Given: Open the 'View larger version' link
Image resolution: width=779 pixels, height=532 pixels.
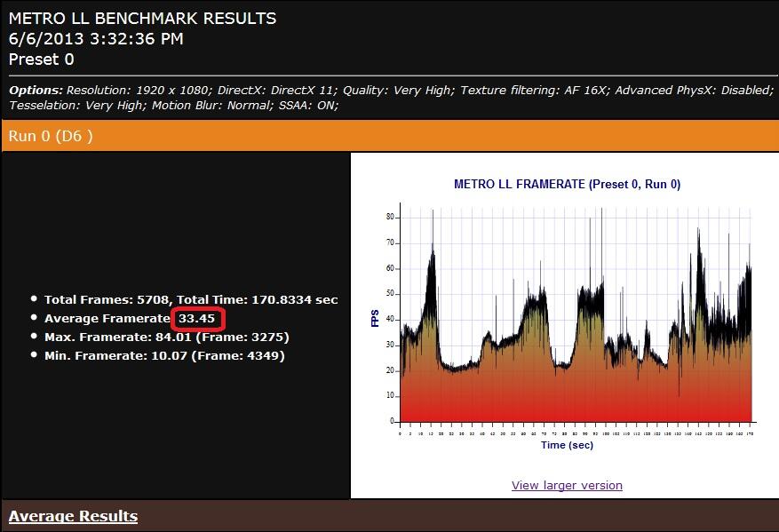Looking at the screenshot, I should [567, 485].
